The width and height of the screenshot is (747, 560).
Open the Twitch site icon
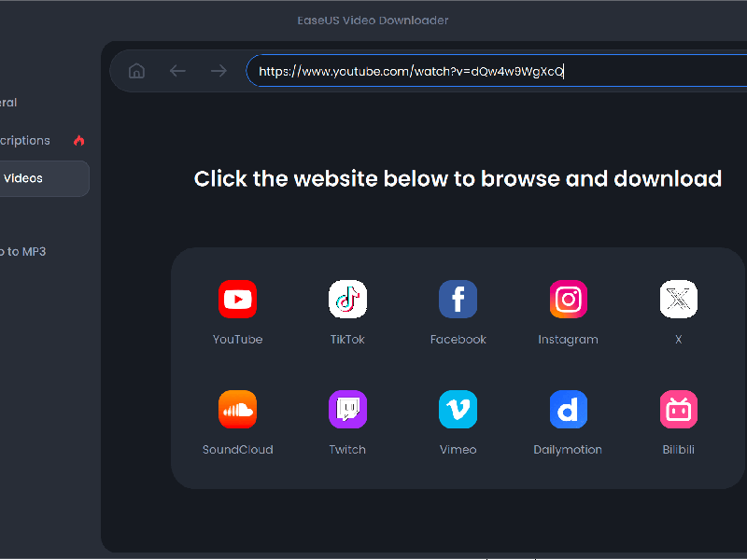point(347,409)
